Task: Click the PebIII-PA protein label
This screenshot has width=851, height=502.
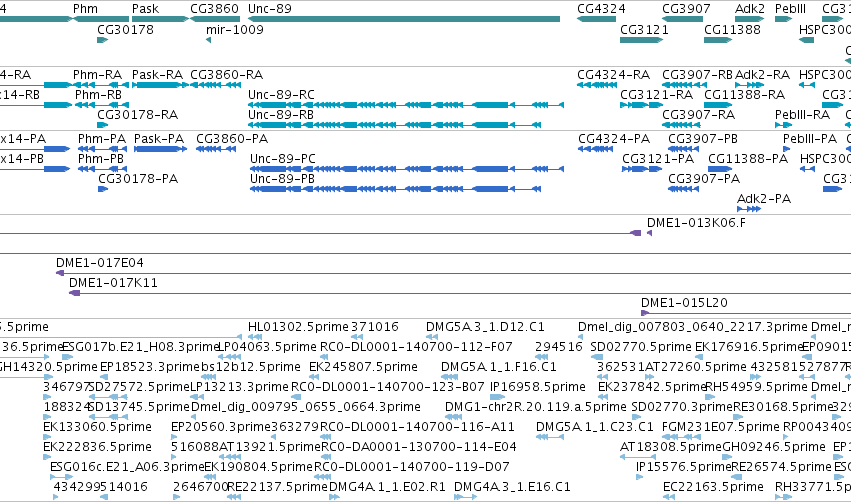Action: [810, 138]
